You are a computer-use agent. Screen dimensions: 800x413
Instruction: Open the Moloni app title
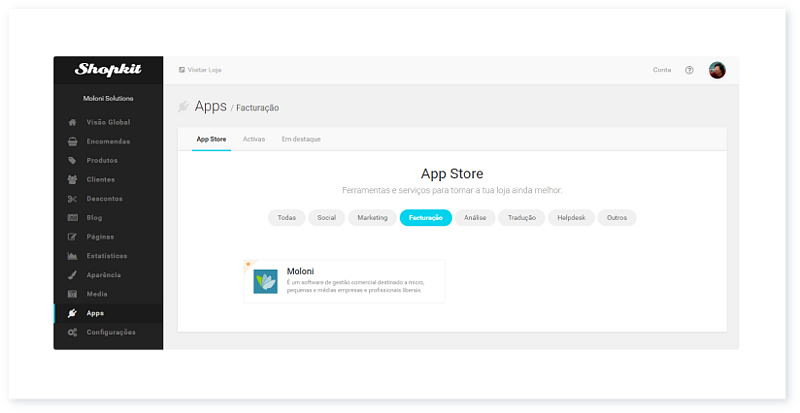point(301,271)
